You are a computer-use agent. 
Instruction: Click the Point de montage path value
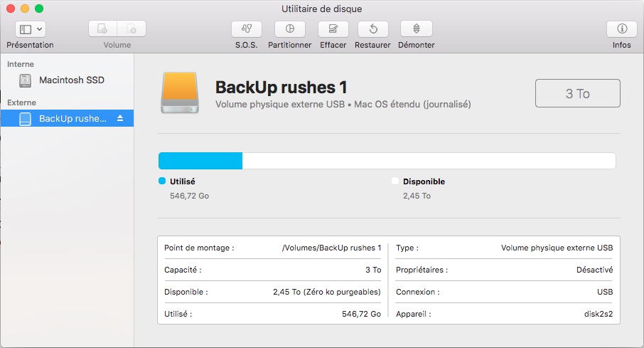(331, 248)
